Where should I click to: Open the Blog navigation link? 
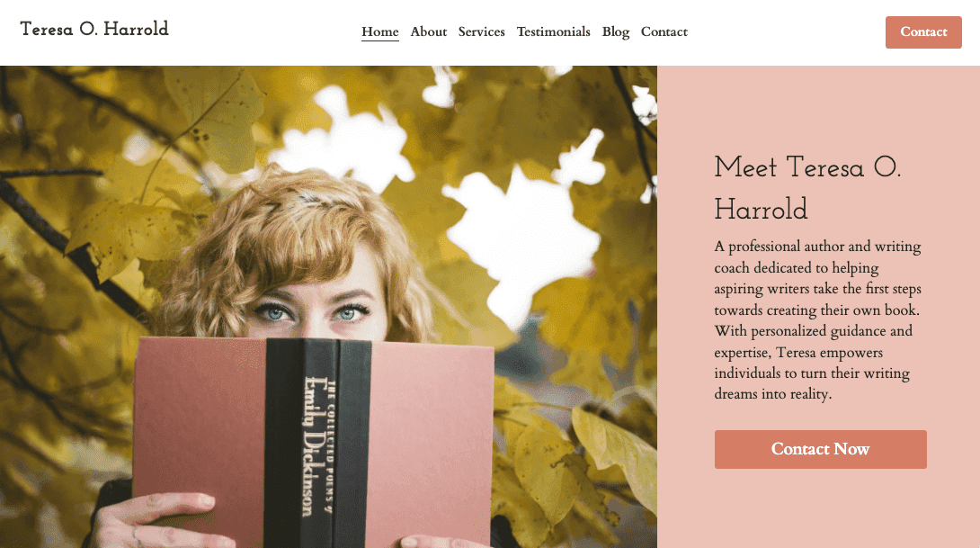point(616,31)
